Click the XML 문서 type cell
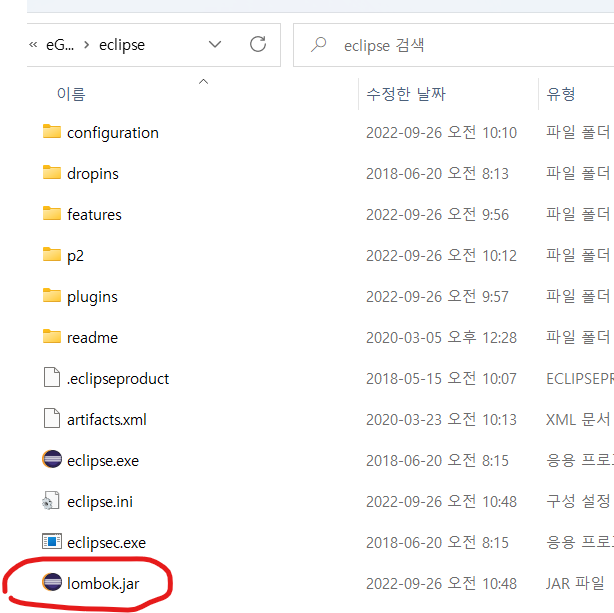Viewport: 614px width, 613px height. tap(578, 419)
